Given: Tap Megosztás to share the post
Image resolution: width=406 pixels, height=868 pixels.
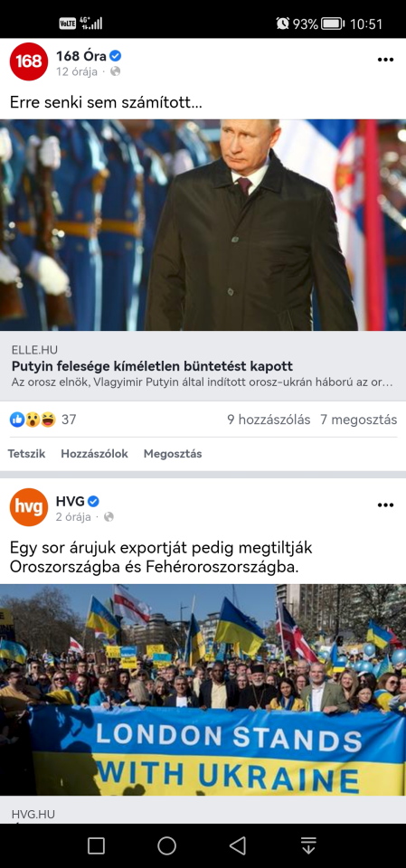Looking at the screenshot, I should tap(173, 454).
